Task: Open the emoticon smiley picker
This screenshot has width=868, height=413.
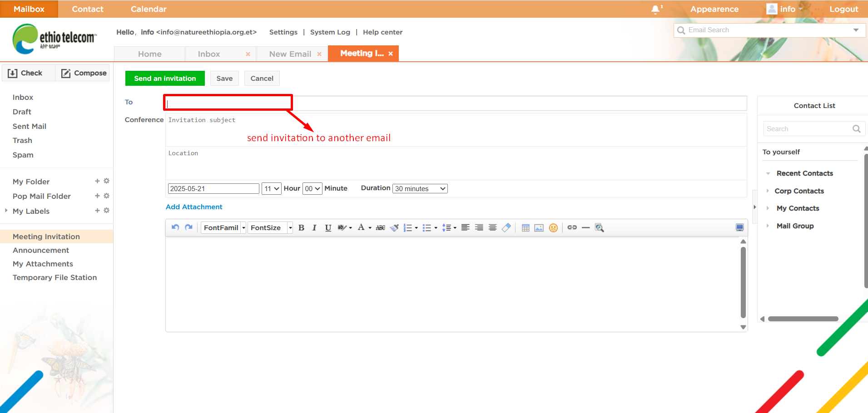Action: pos(553,228)
